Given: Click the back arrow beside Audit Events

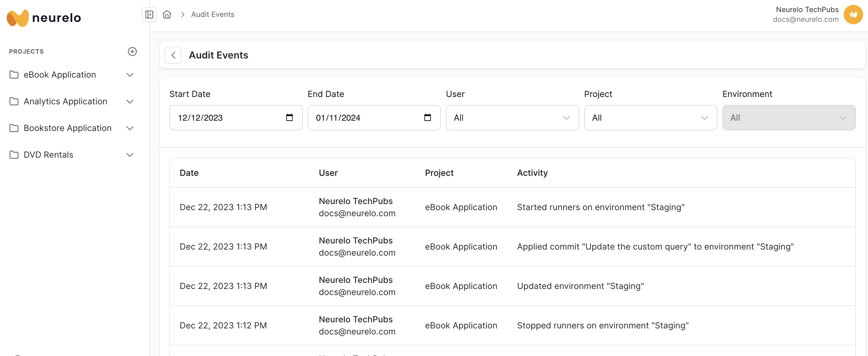Looking at the screenshot, I should click(173, 55).
